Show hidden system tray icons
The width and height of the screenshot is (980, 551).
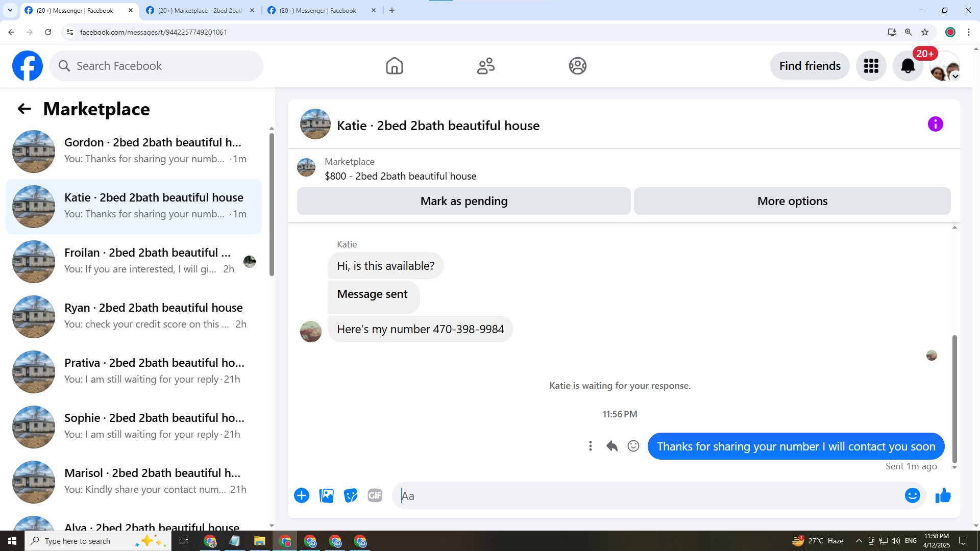(859, 541)
